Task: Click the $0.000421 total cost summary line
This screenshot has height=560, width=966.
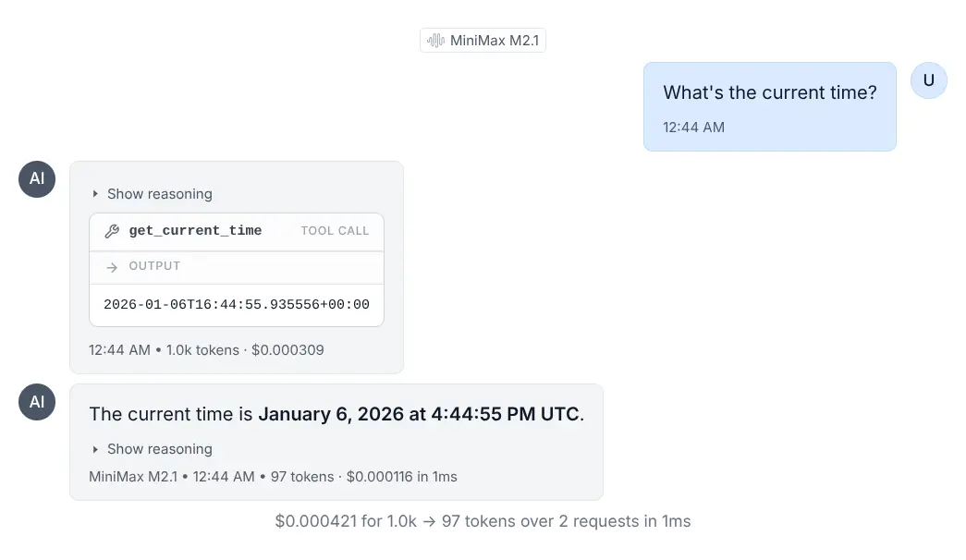Action: 483,521
